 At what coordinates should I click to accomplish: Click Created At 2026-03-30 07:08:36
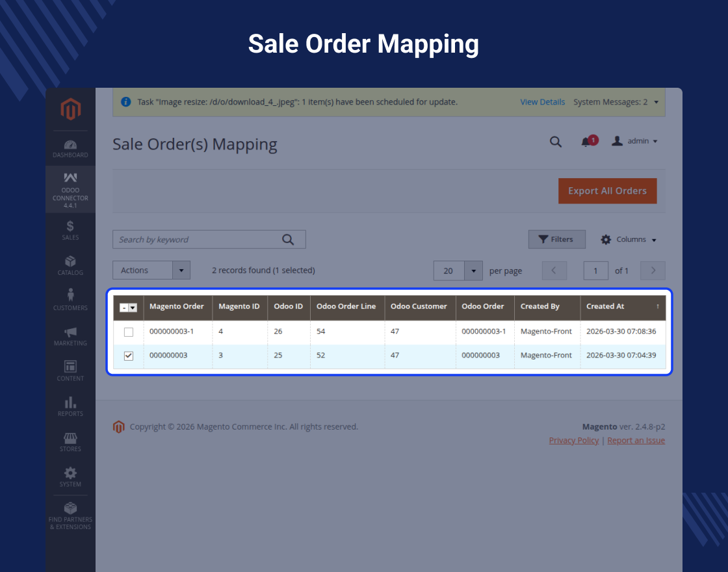coord(621,331)
